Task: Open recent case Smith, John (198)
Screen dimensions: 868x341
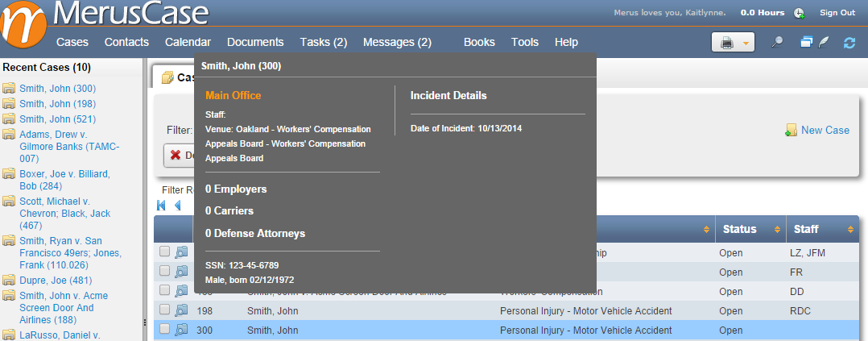Action: 58,104
